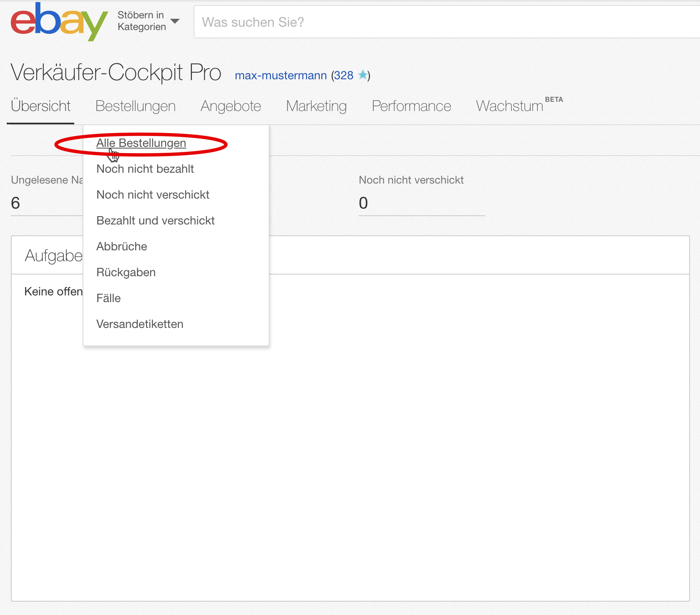The height and width of the screenshot is (615, 700).
Task: Open the 328 feedback score link
Action: pyautogui.click(x=343, y=76)
